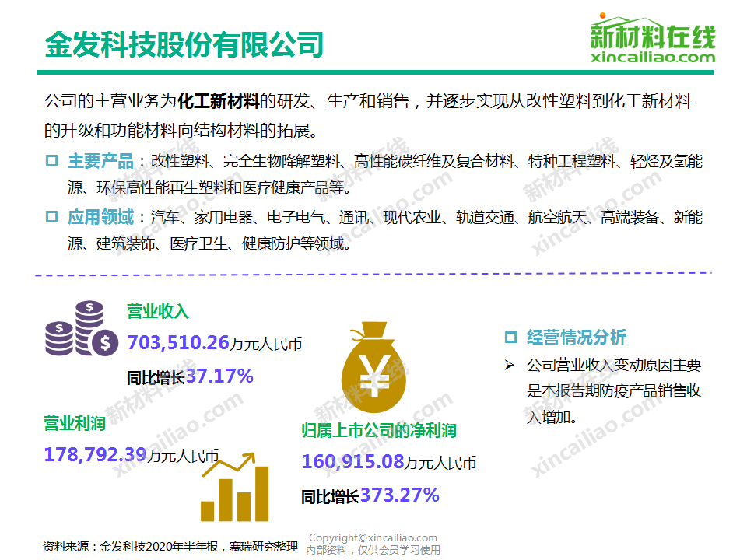
Task: Click the 主要产品 heading
Action: click(x=100, y=161)
